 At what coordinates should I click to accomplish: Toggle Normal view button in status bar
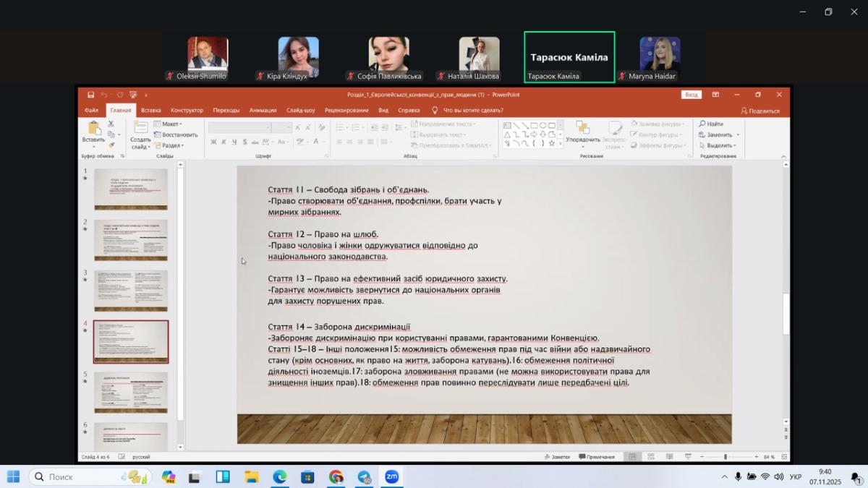click(x=633, y=457)
